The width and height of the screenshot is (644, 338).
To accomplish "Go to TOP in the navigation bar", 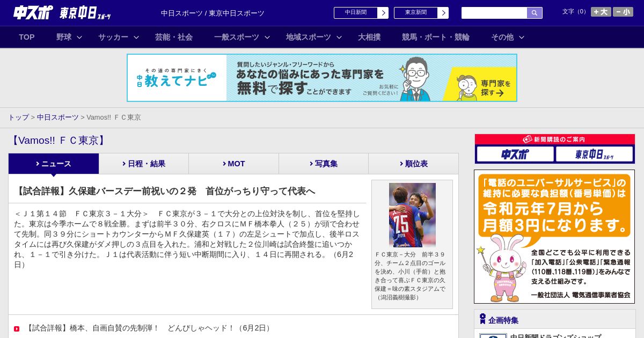I will pyautogui.click(x=27, y=37).
